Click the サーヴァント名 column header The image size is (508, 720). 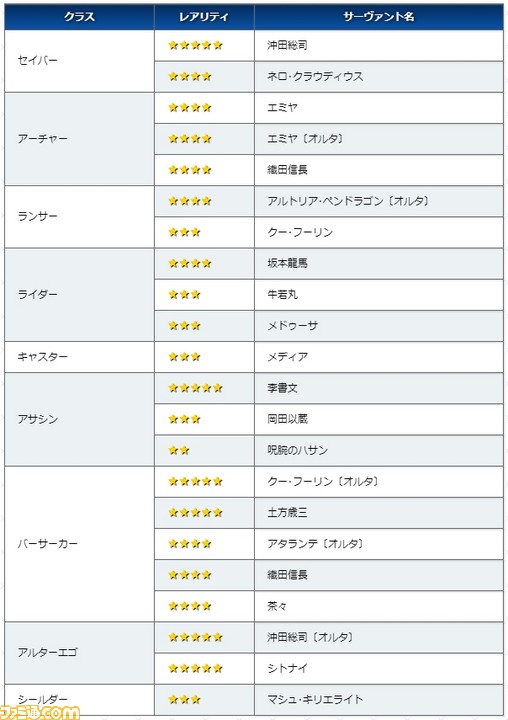coord(379,17)
